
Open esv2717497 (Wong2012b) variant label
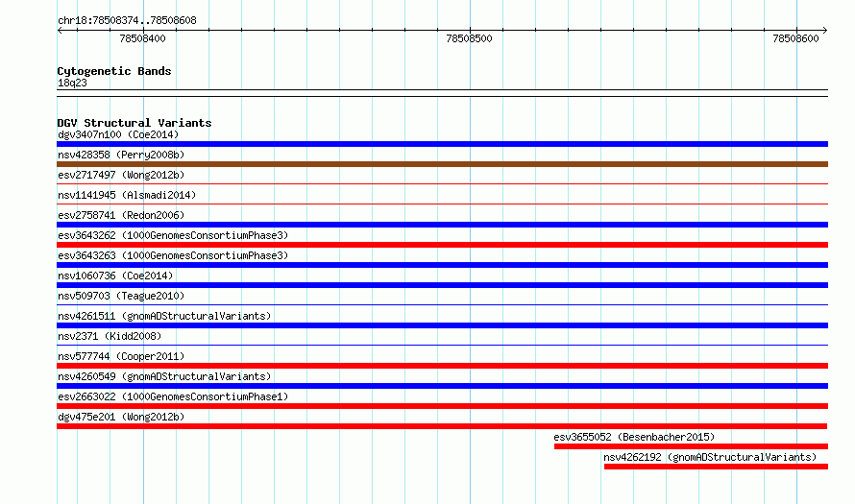pos(121,175)
